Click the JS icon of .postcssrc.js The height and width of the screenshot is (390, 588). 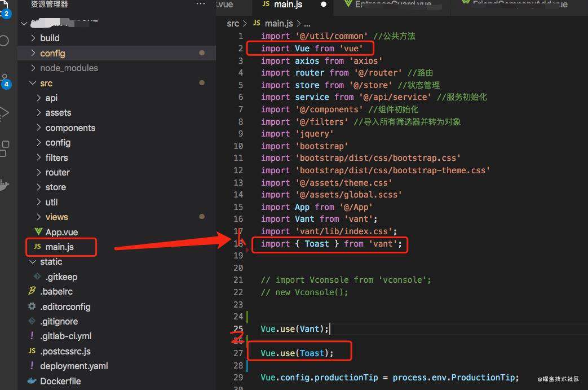tap(32, 350)
